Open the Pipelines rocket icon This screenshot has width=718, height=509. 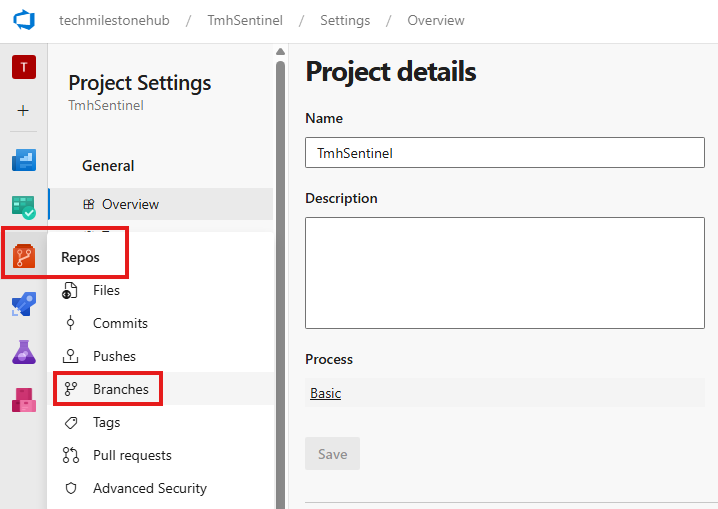click(24, 304)
